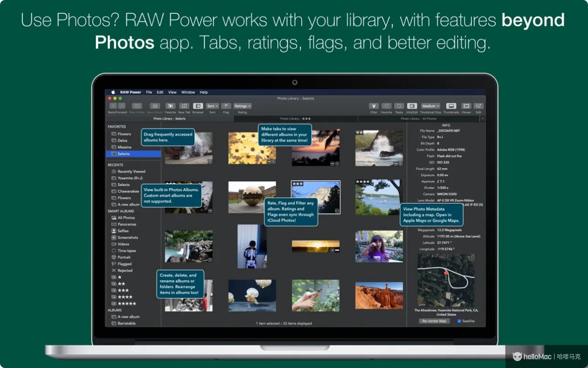Select the jellyfish thumbnail
The image size is (588, 368).
[x=252, y=295]
